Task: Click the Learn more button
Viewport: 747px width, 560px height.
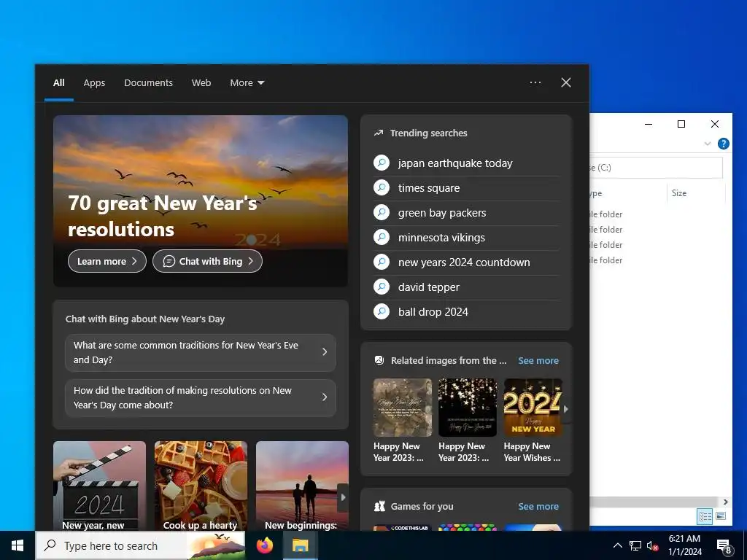Action: click(x=107, y=261)
